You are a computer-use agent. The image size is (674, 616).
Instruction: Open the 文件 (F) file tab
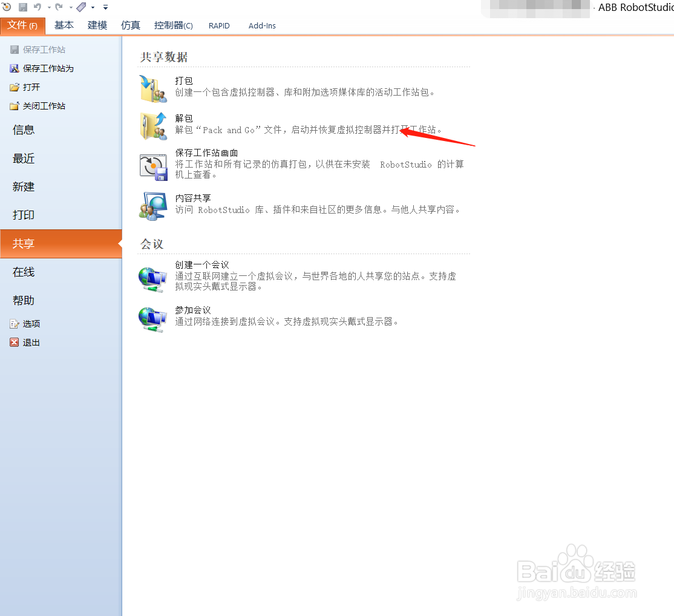[x=23, y=26]
